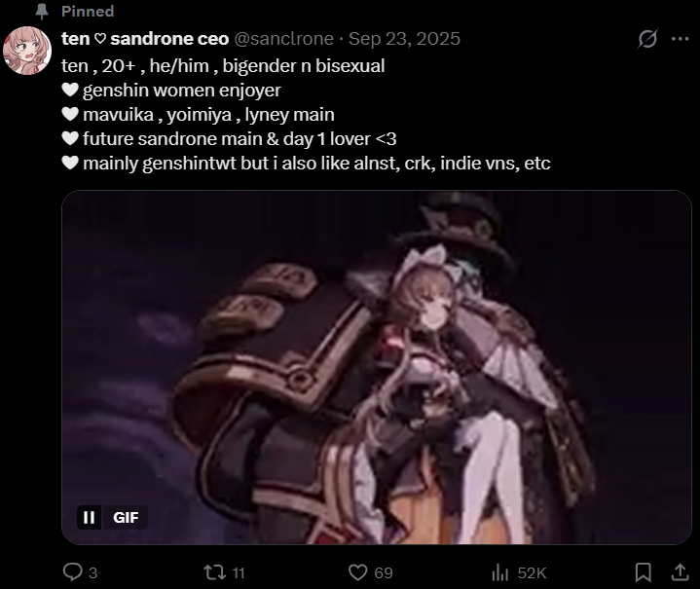The image size is (700, 589).
Task: Click the Grok circle-slash icon
Action: pos(647,39)
